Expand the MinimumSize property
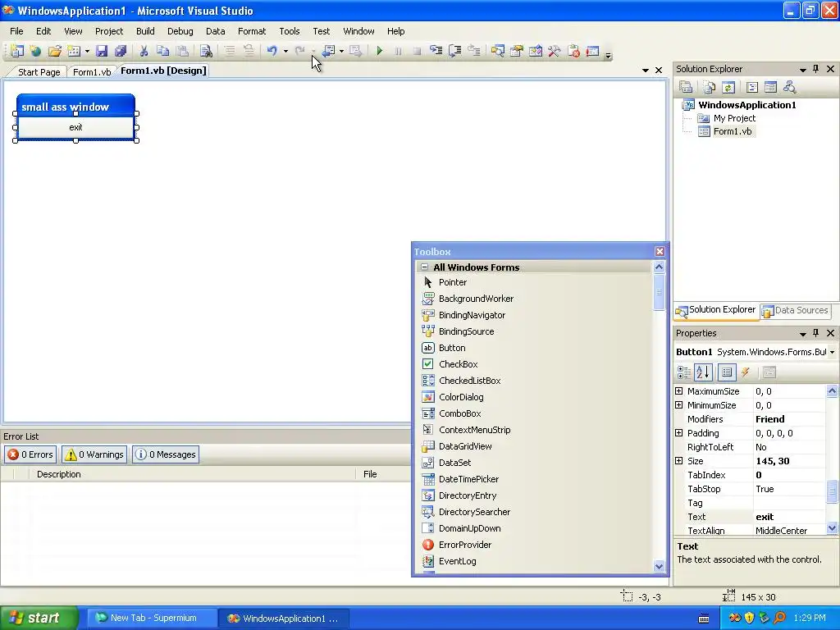The height and width of the screenshot is (630, 840). pyautogui.click(x=678, y=405)
